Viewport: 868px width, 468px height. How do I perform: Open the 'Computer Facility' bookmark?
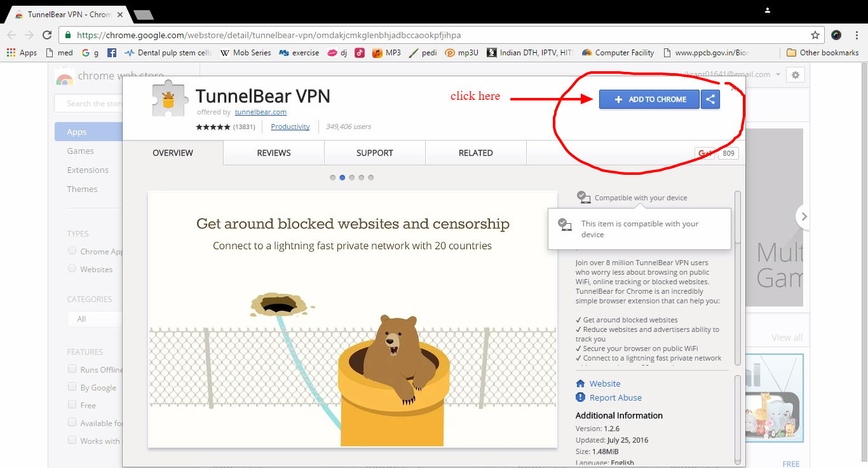618,53
